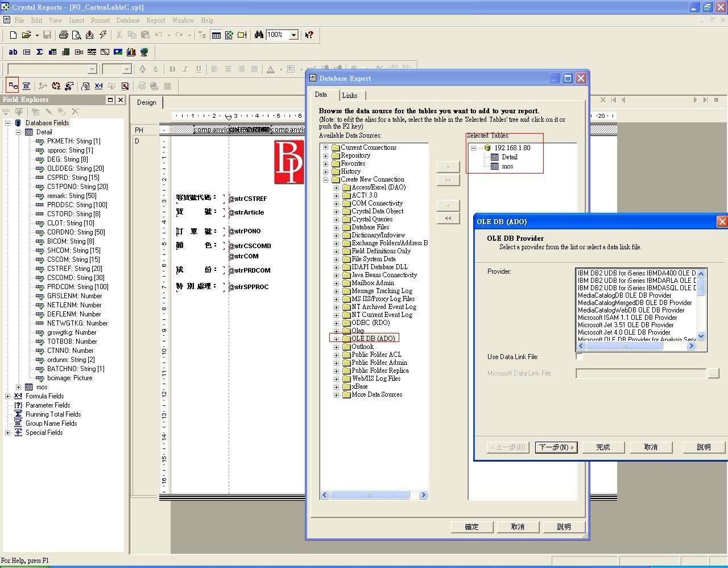Toggle Bold formatting

pyautogui.click(x=172, y=69)
